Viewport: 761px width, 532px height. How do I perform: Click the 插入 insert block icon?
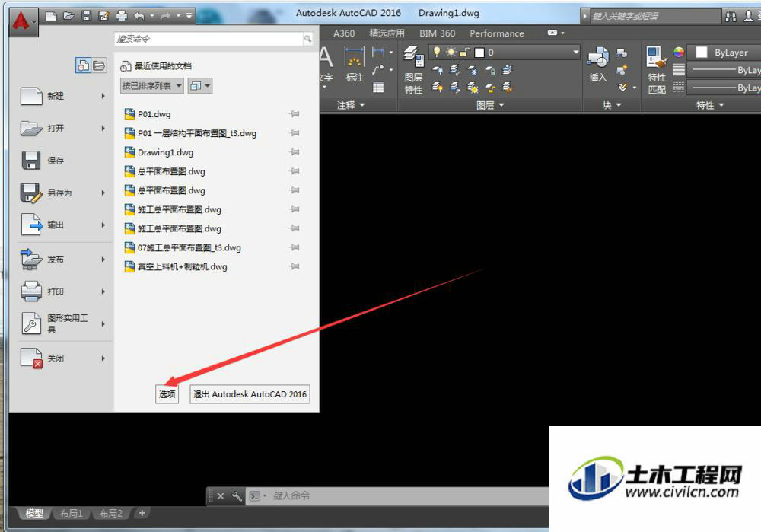(598, 64)
